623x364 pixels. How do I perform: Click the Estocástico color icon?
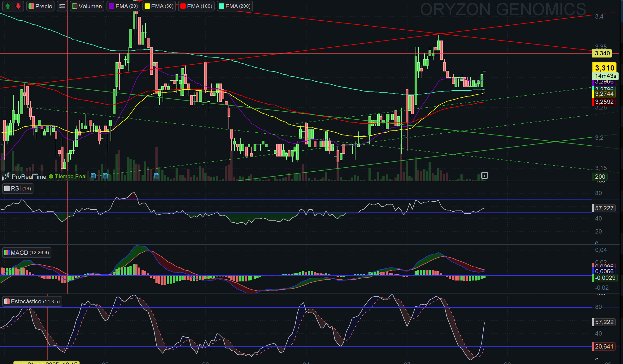[x=7, y=302]
